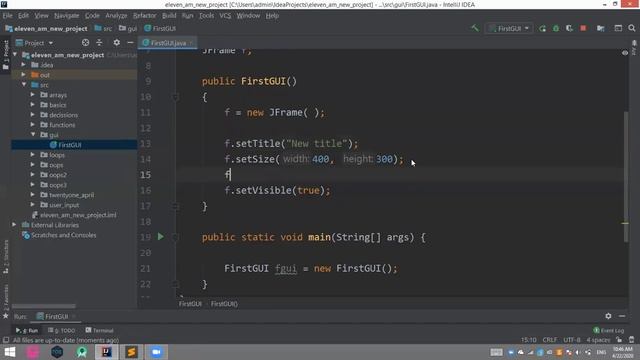Open the Terminal tool window button
Viewport: 640px width, 360px height.
[99, 330]
